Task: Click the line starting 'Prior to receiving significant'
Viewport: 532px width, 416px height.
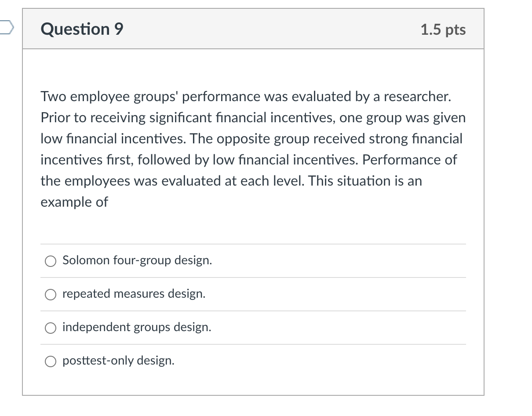Action: tap(253, 117)
